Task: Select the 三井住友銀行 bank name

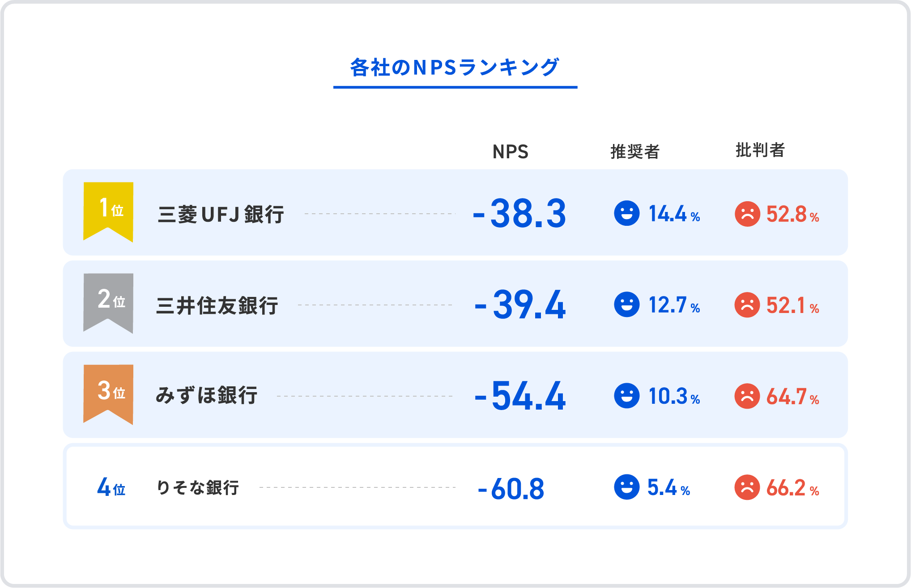Action: (x=217, y=306)
